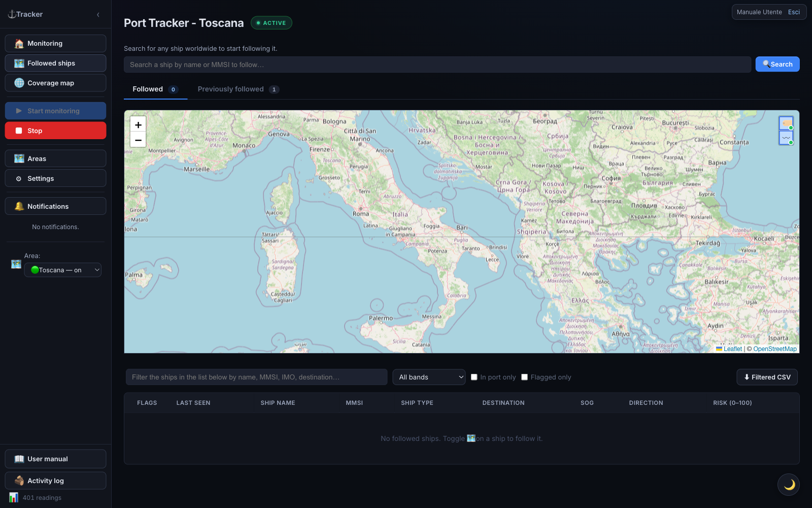Sort by LAST SEEN column header
Image resolution: width=812 pixels, height=508 pixels.
(x=193, y=403)
